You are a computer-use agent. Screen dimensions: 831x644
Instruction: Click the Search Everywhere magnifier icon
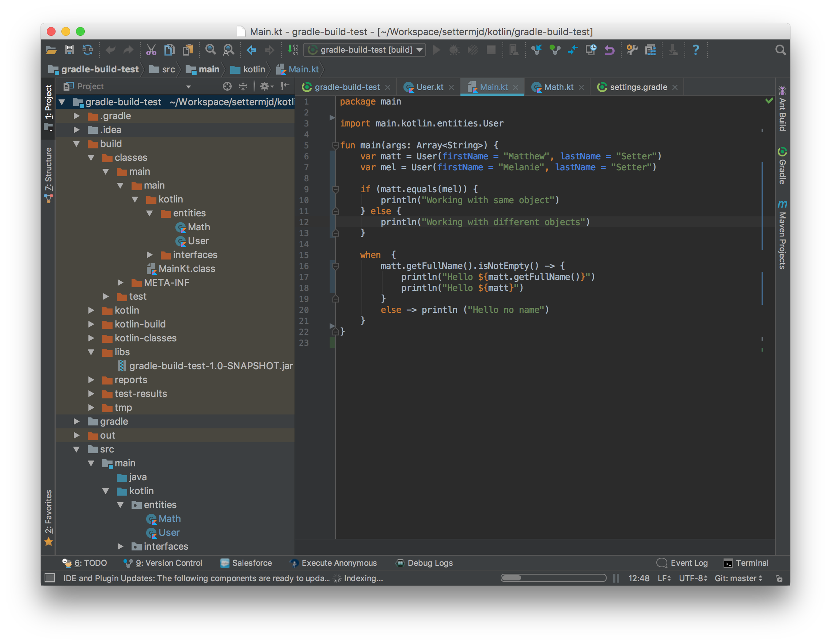coord(780,50)
